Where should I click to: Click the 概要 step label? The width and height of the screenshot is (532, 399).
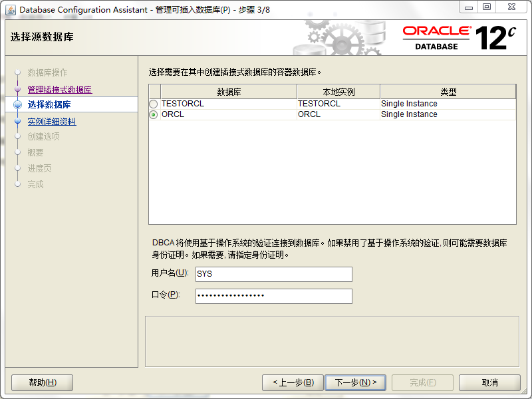tap(36, 152)
